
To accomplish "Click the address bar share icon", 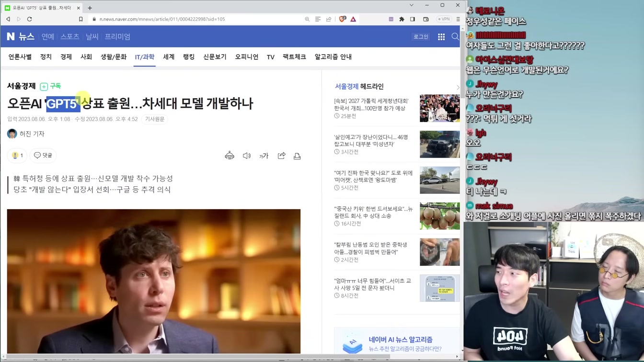I will click(x=329, y=19).
